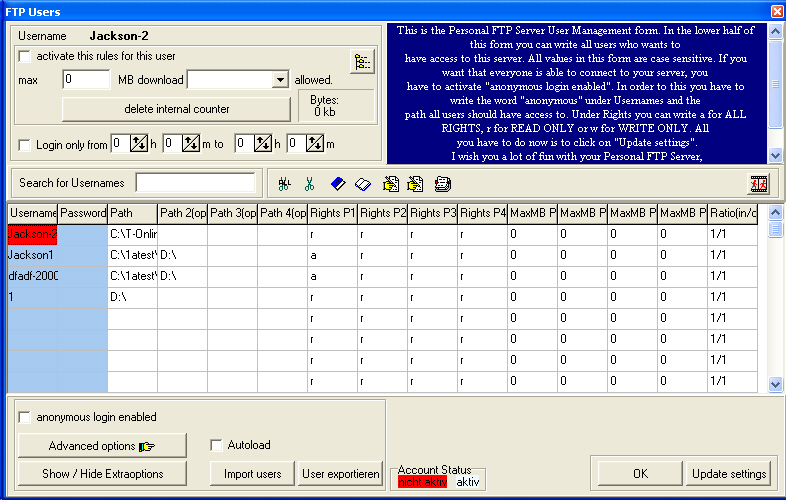Click the single green scissors icon

click(310, 184)
